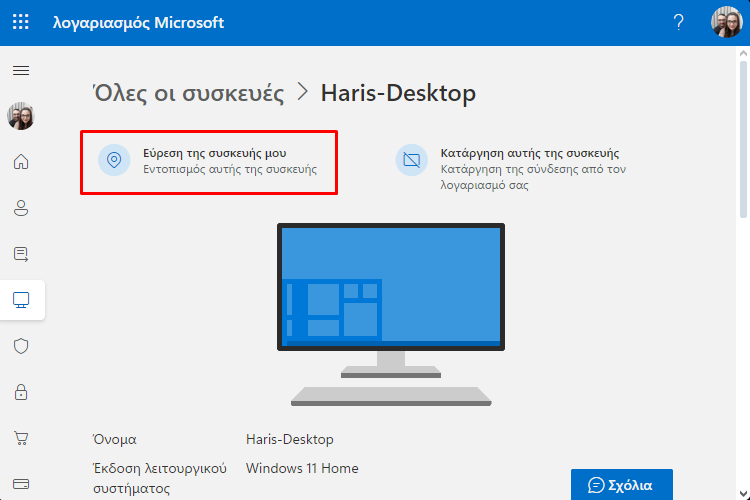Click the scrollbar down arrow
Image resolution: width=750 pixels, height=500 pixels.
[x=743, y=493]
